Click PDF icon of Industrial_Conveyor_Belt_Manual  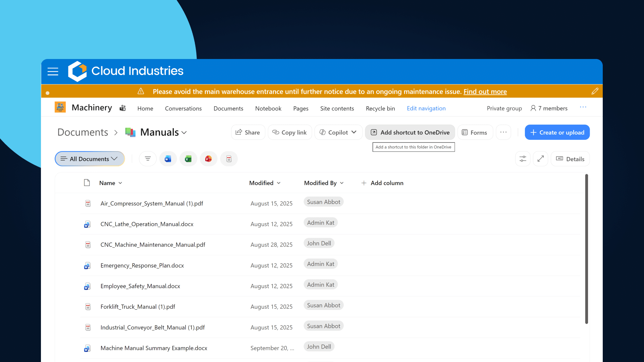pos(88,327)
